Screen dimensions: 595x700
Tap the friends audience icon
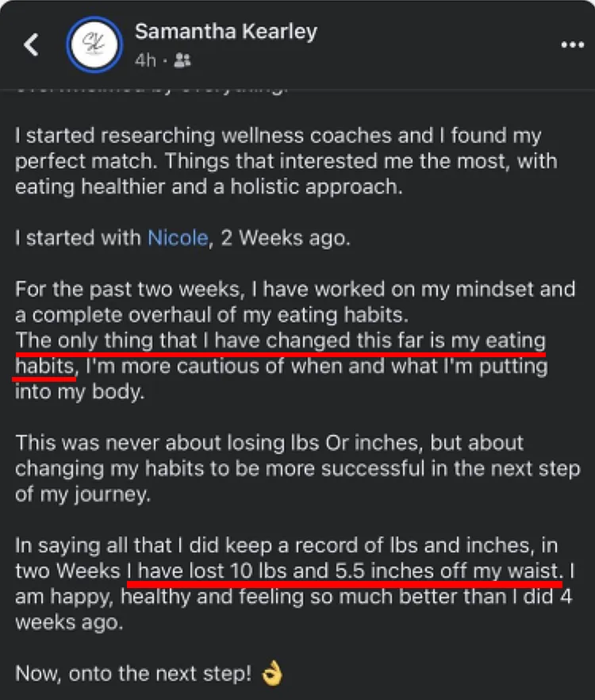tap(182, 60)
